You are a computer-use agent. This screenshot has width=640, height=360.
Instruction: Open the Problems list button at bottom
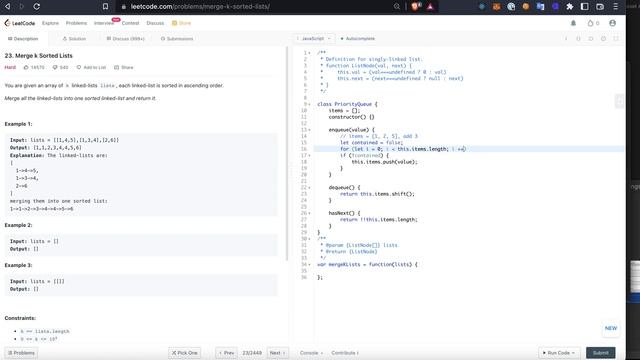tap(21, 353)
